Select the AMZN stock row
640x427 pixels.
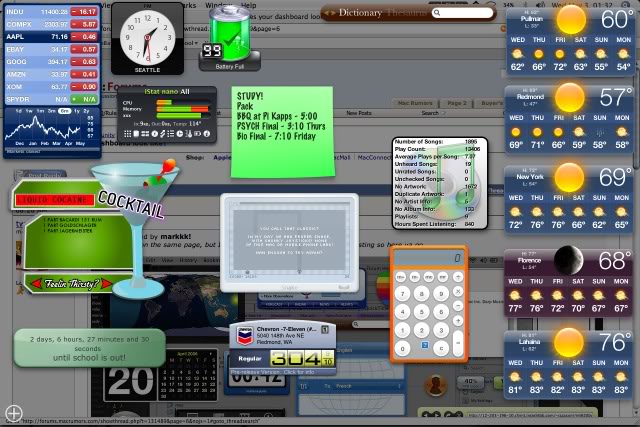[52, 74]
